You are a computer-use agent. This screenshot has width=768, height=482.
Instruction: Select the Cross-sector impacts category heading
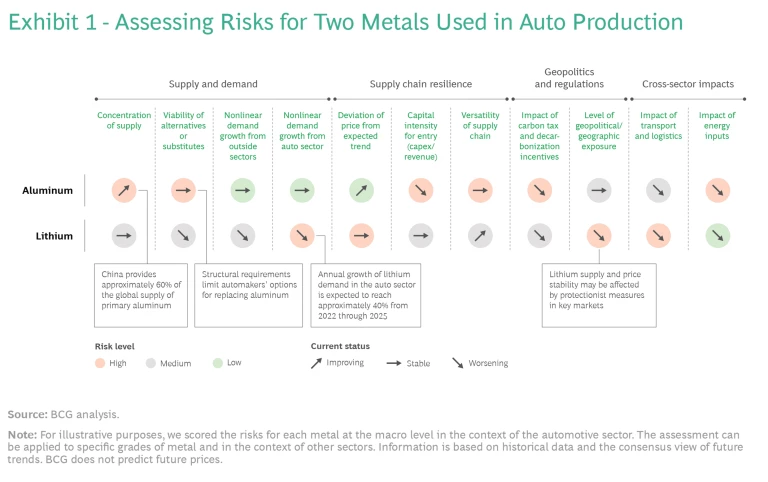(687, 85)
